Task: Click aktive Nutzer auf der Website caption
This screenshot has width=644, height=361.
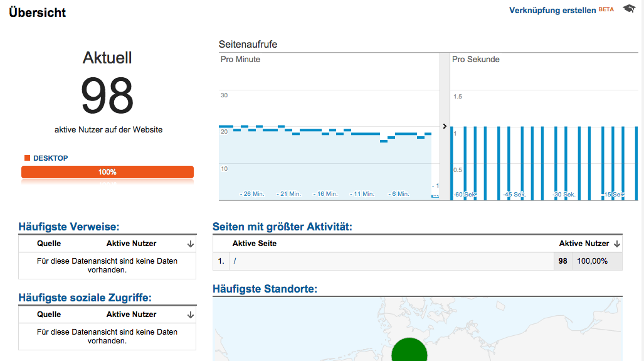Action: pos(108,129)
